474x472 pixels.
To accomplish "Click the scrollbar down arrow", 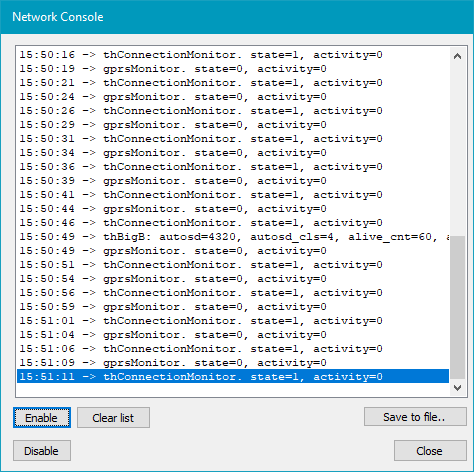I will pyautogui.click(x=457, y=388).
